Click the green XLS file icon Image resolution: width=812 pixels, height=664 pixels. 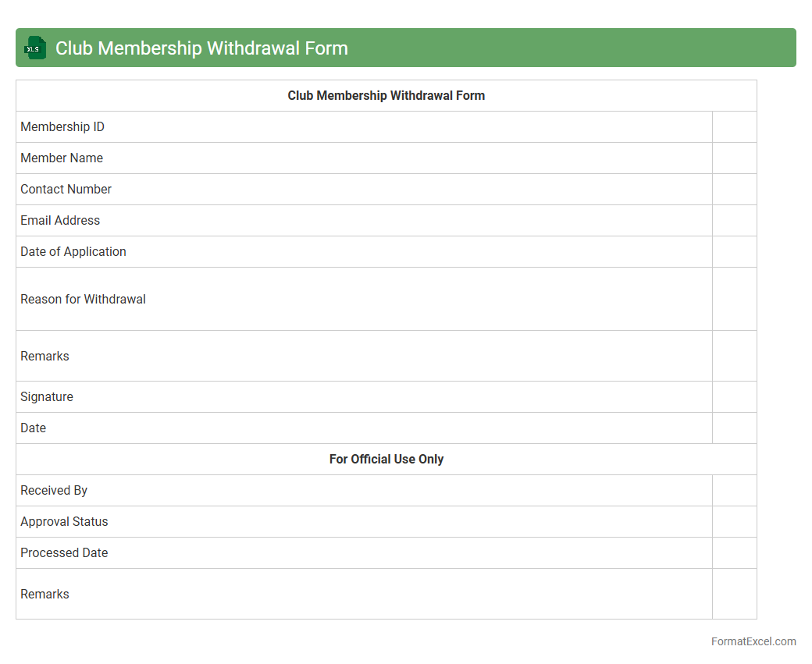(35, 48)
